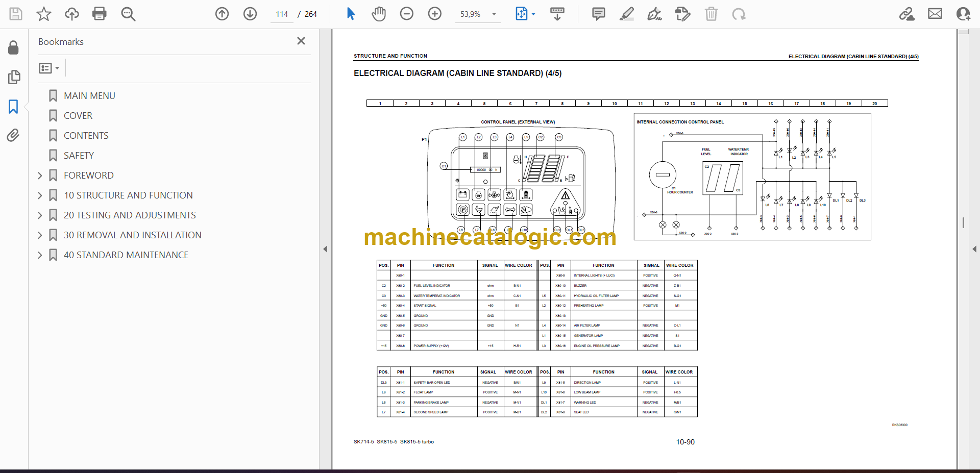Expand 30 REMOVAL AND INSTALLATION bookmark
Viewport: 980px width, 473px height.
point(40,235)
